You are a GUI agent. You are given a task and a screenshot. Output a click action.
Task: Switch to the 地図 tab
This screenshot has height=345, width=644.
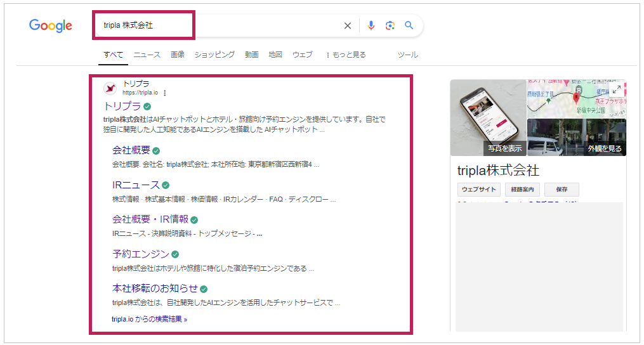click(275, 55)
